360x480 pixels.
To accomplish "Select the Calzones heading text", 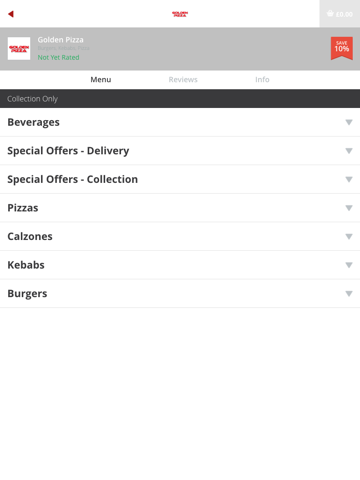I will tap(30, 237).
